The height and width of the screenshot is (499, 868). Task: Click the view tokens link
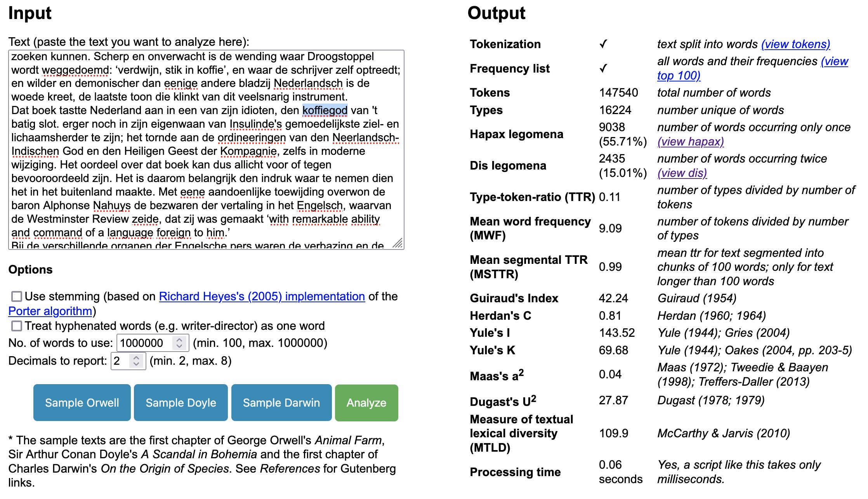pos(795,44)
